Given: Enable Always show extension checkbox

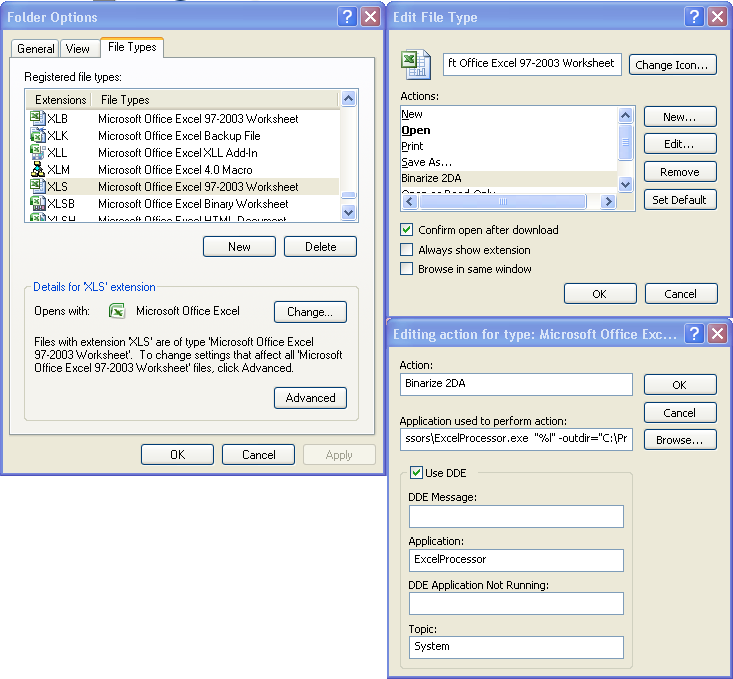Looking at the screenshot, I should point(407,250).
